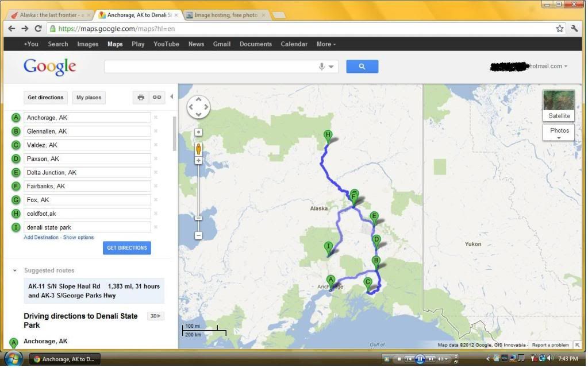
Task: Pan the map up with the north arrow
Action: tap(198, 100)
